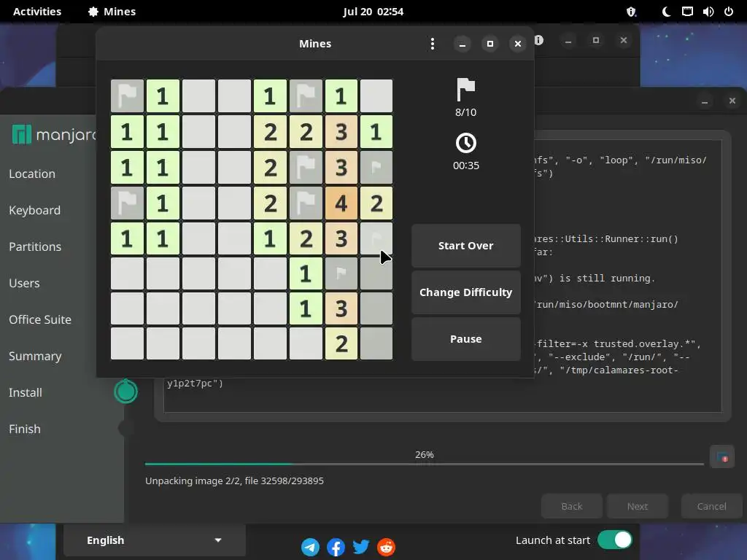This screenshot has width=747, height=560.
Task: Minimize the Mines window
Action: pyautogui.click(x=462, y=44)
